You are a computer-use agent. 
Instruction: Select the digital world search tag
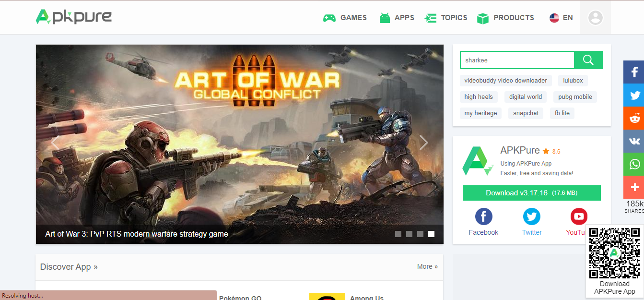[526, 97]
